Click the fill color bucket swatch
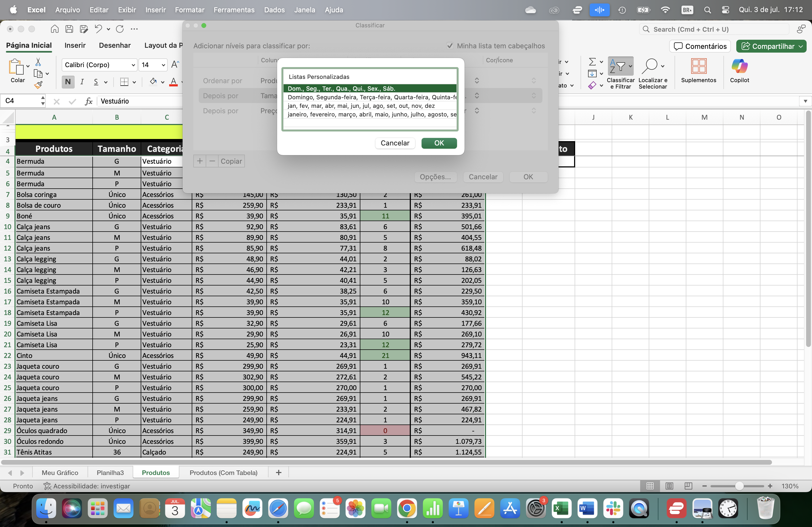The width and height of the screenshot is (812, 527). coord(153,82)
